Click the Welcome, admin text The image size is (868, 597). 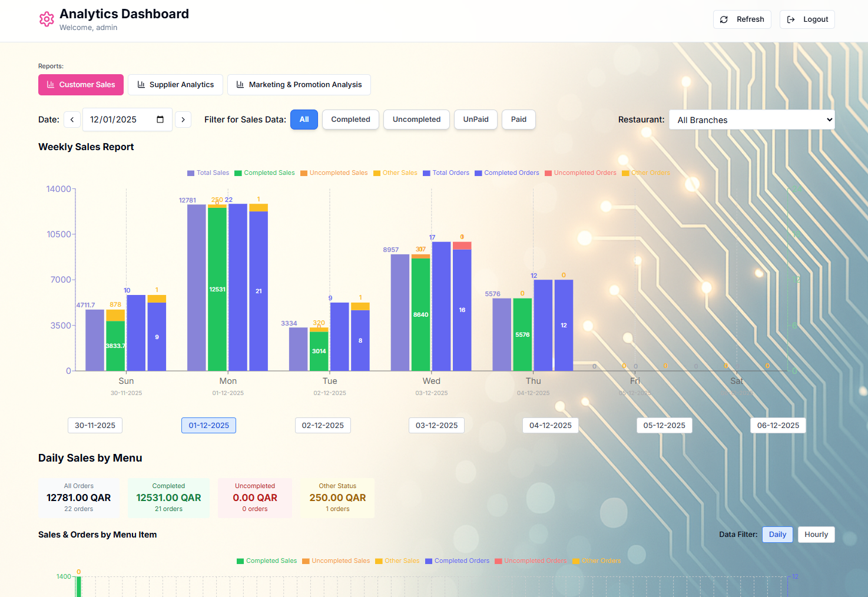(x=88, y=28)
